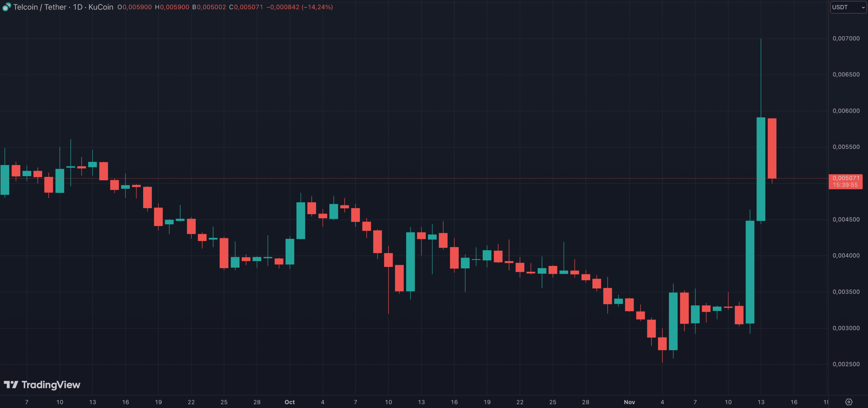The height and width of the screenshot is (408, 868).
Task: Toggle the high value H0,005900 display
Action: 172,7
